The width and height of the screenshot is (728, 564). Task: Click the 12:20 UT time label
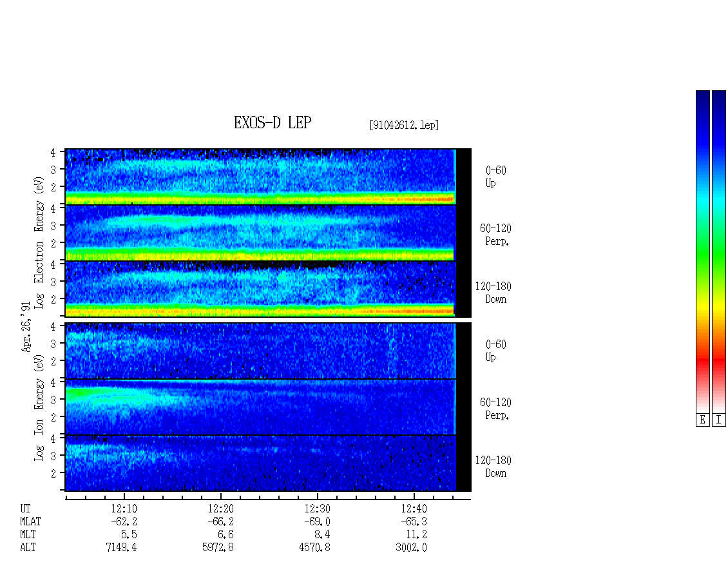coord(220,509)
